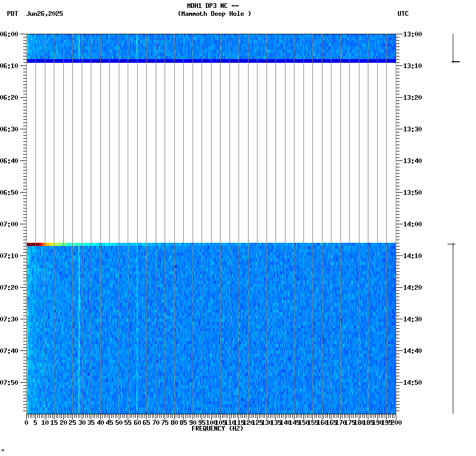The image size is (476, 456).
Task: Select the 0 Hz frequency label
Action: (x=25, y=422)
